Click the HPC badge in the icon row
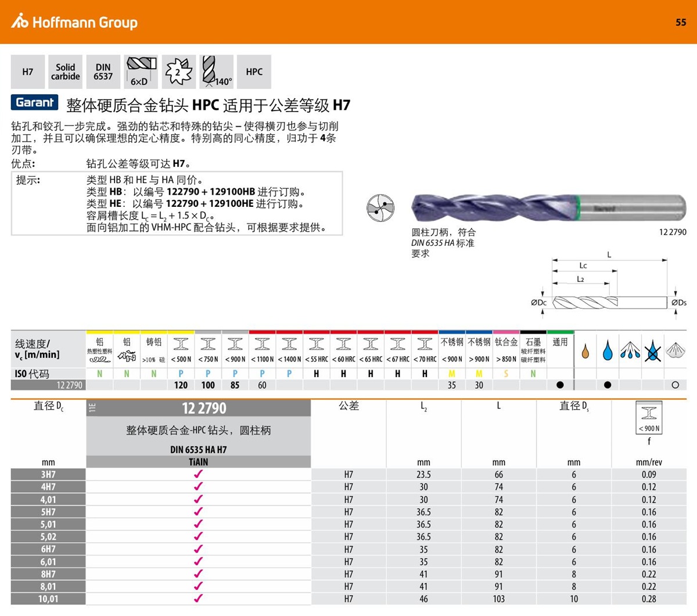 (254, 72)
